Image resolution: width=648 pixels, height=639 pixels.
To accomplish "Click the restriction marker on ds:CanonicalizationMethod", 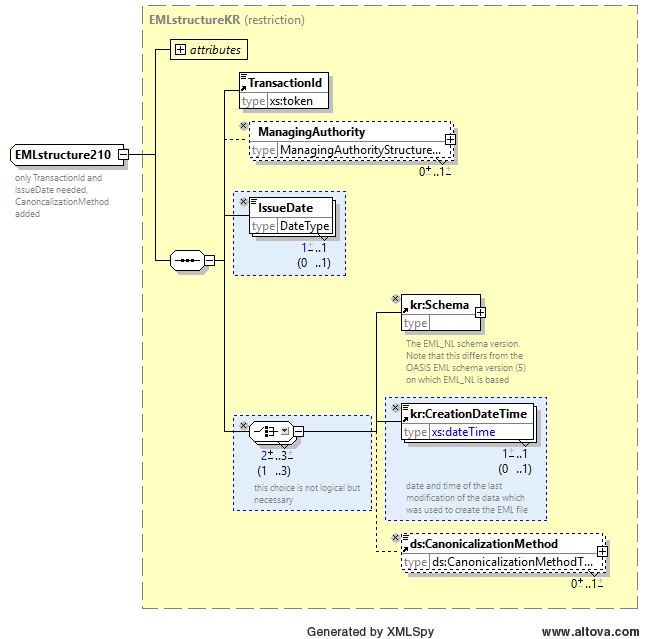I will coord(395,537).
